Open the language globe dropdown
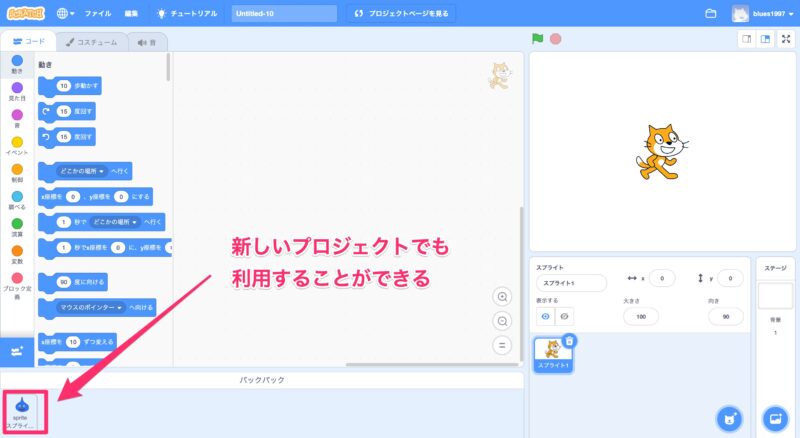Screen dimensions: 800x438 tap(66, 14)
